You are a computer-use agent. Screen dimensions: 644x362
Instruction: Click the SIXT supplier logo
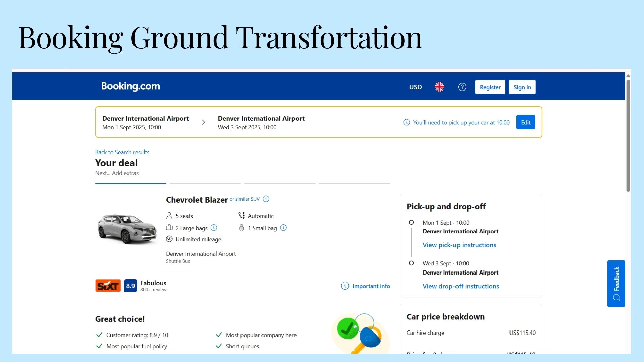coord(108,286)
